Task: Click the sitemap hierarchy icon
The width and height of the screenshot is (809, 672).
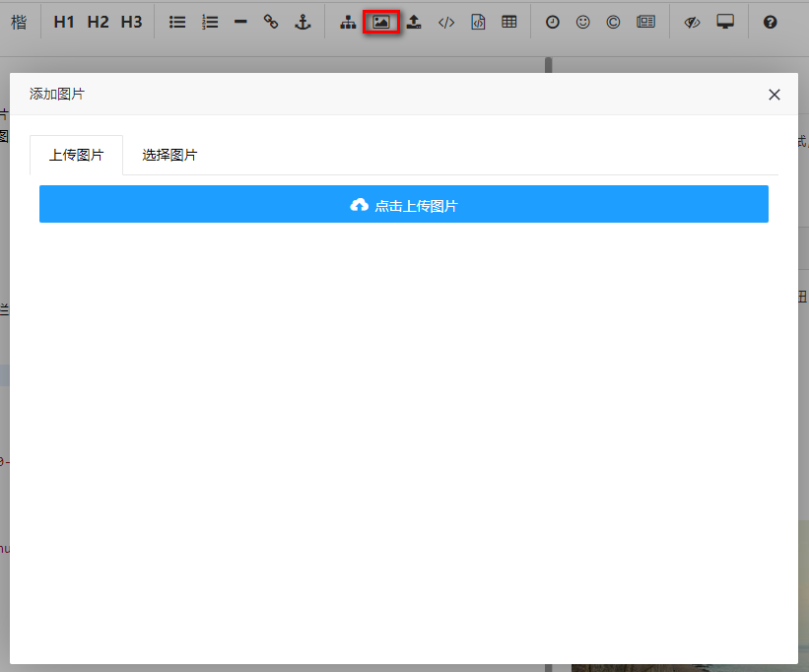Action: coord(348,22)
